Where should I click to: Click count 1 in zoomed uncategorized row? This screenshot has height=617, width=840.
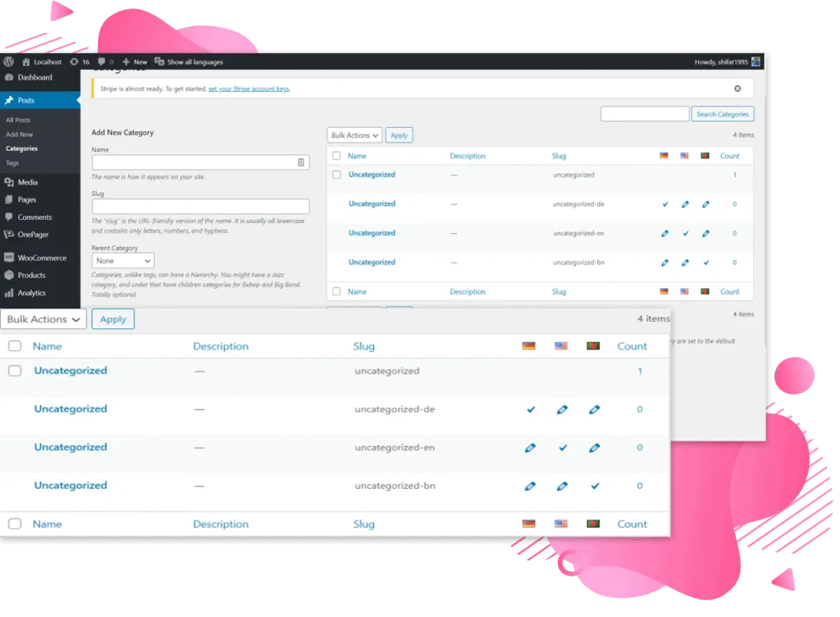point(640,371)
